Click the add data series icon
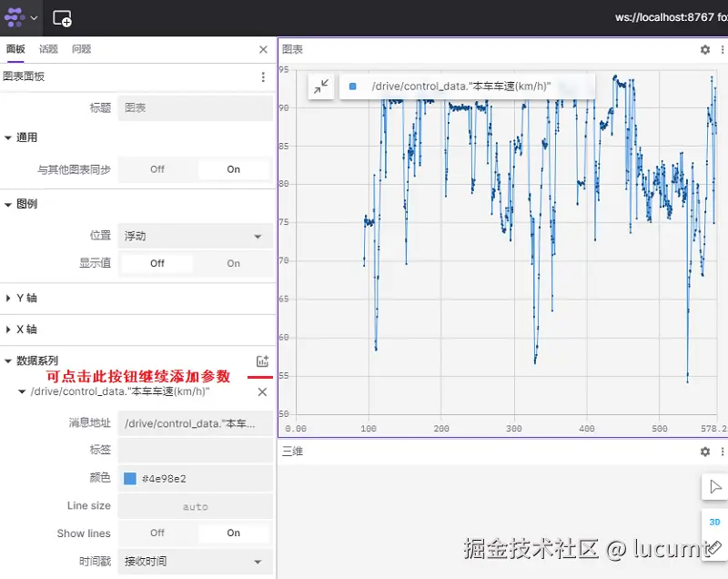The width and height of the screenshot is (728, 579). pyautogui.click(x=262, y=360)
